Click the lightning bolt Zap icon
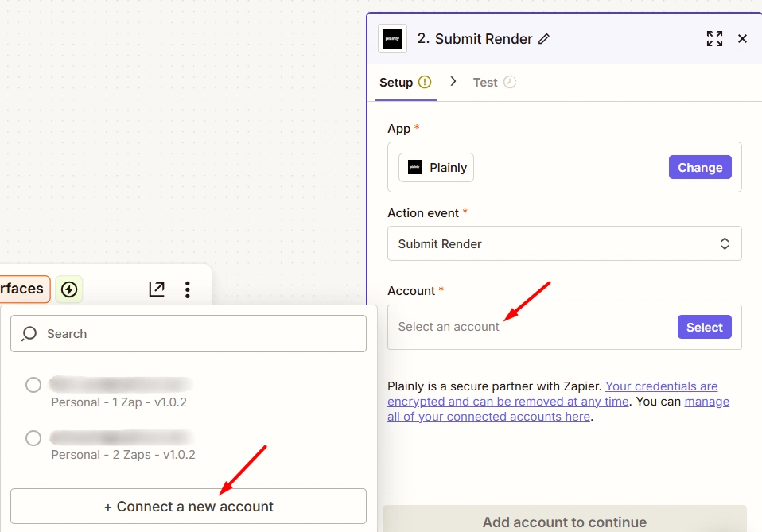762x532 pixels. [x=69, y=289]
